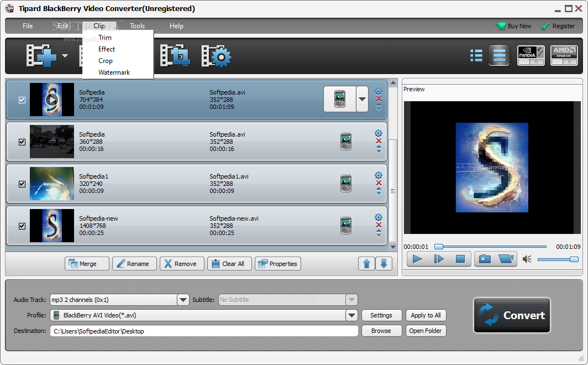Switch to the compact list view icon
The image size is (588, 365).
click(476, 55)
